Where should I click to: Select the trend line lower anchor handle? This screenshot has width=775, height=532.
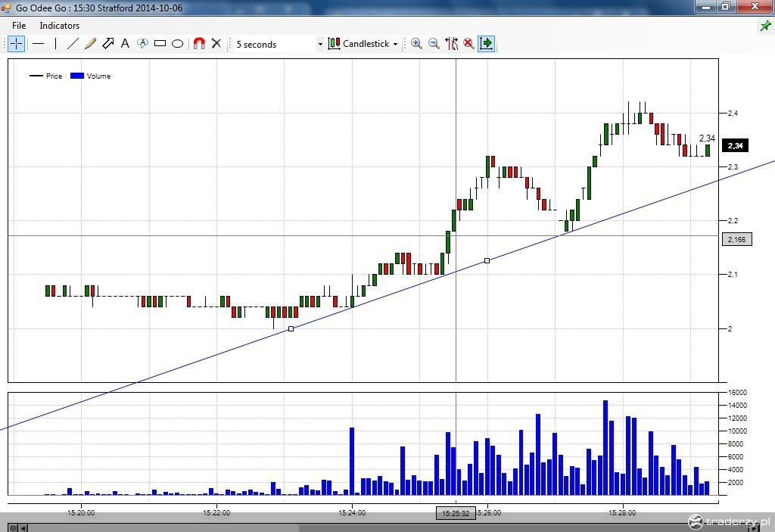(x=291, y=328)
